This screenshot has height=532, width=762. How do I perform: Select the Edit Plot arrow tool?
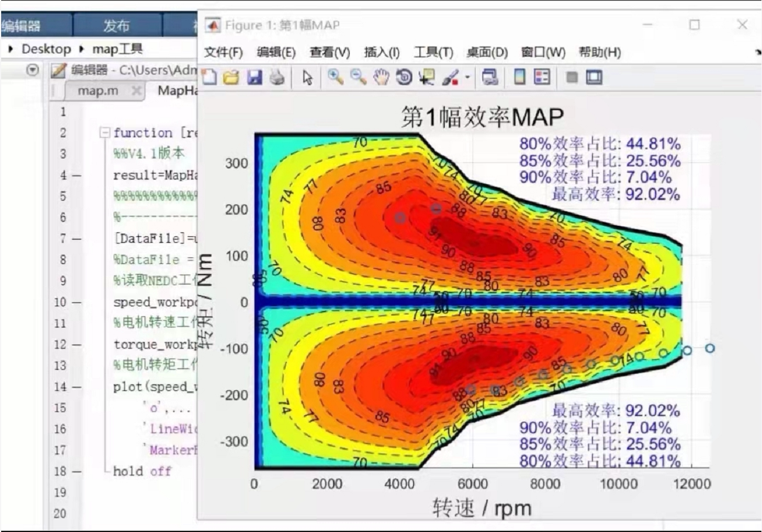(307, 78)
